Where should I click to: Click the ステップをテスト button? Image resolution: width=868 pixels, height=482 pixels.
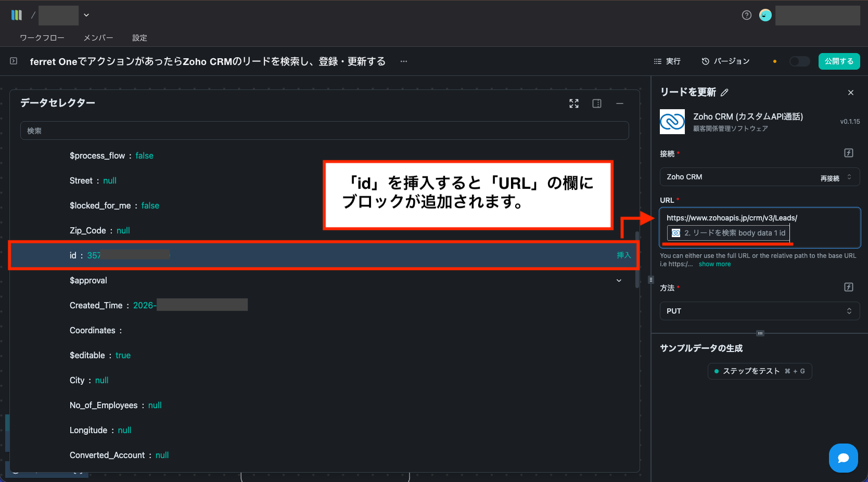[x=760, y=371]
